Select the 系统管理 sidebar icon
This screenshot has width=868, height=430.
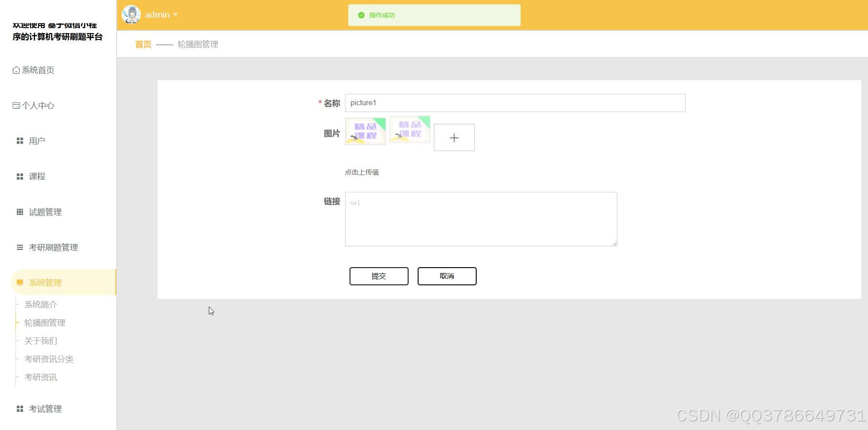click(20, 282)
